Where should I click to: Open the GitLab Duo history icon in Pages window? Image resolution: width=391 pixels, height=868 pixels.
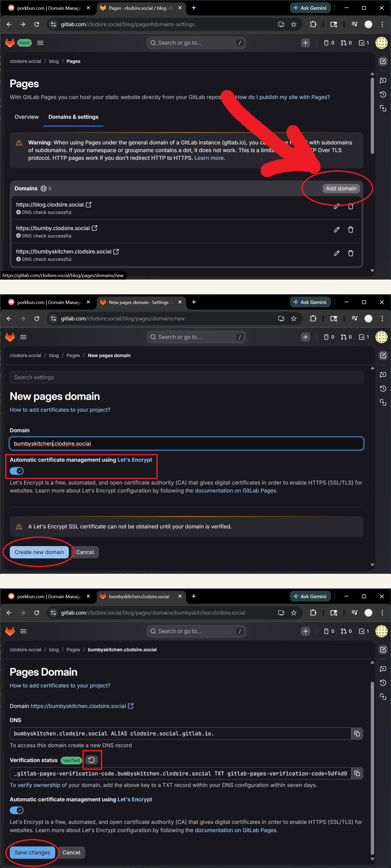click(383, 94)
